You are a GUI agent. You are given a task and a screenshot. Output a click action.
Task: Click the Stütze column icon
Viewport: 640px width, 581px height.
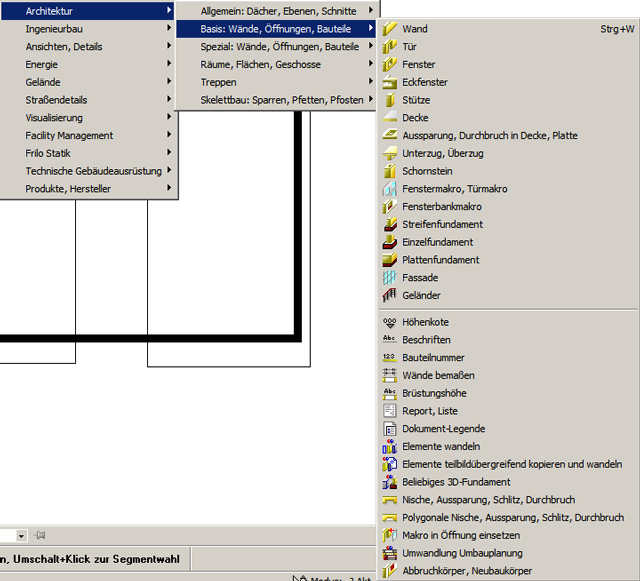click(390, 100)
